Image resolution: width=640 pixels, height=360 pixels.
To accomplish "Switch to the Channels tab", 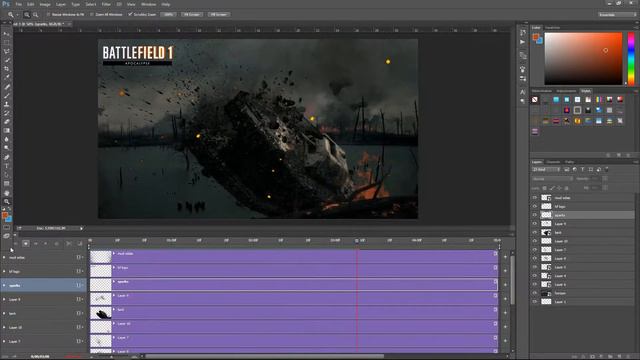I will click(553, 162).
